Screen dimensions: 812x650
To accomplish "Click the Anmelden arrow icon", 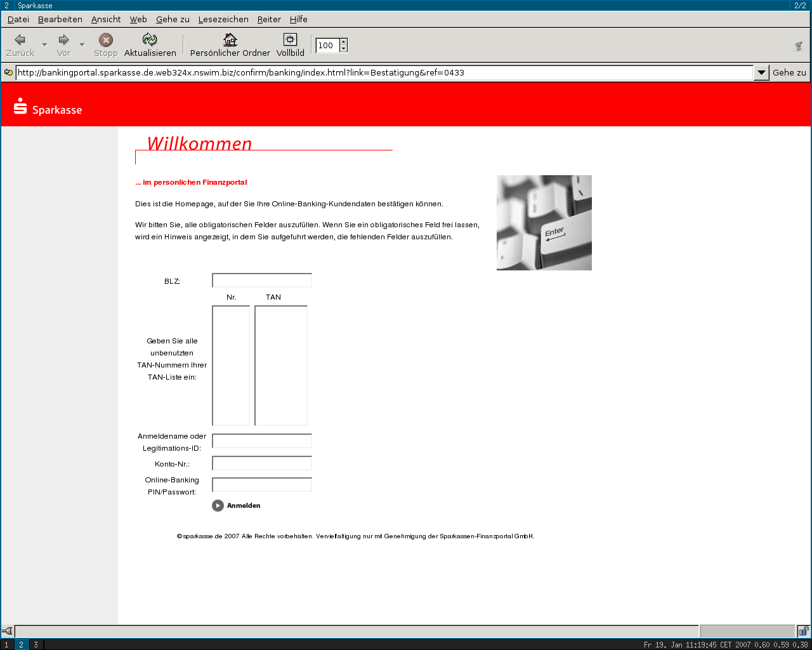I will pyautogui.click(x=218, y=505).
